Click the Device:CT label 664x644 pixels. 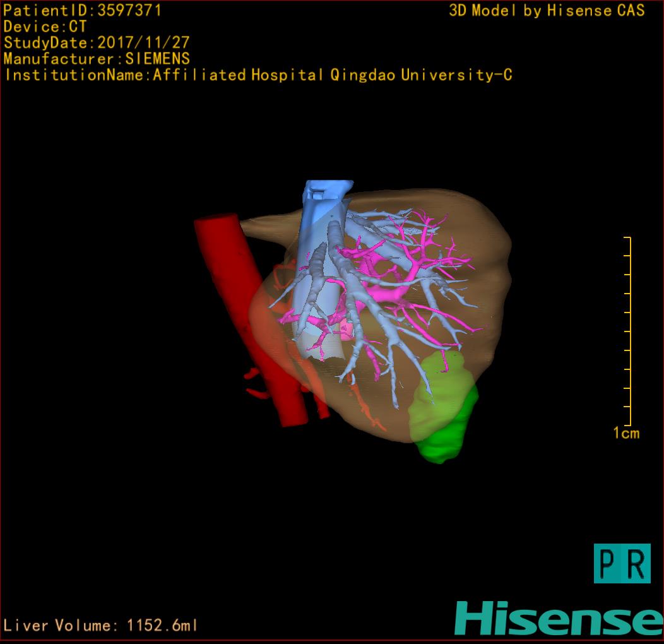45,27
